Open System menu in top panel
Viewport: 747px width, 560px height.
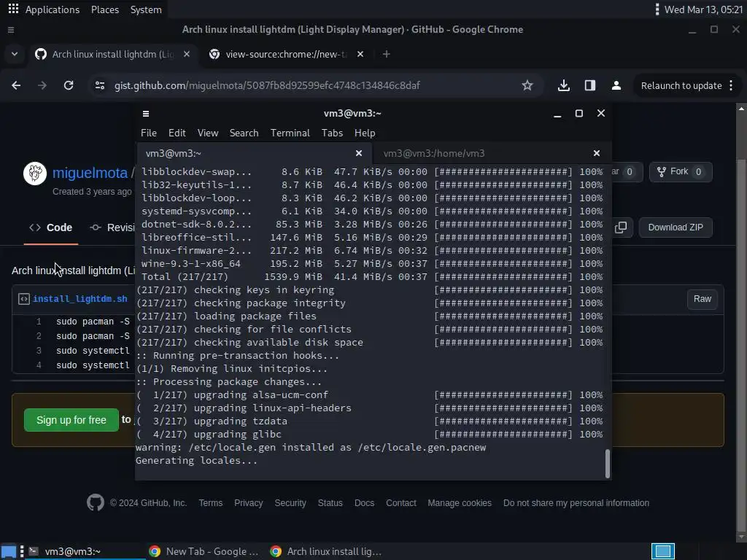(146, 9)
